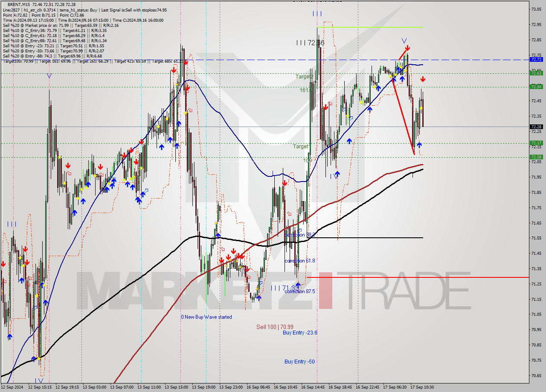
Task: Click the '12 Sep 15:15' time axis label
Action: click(40, 387)
